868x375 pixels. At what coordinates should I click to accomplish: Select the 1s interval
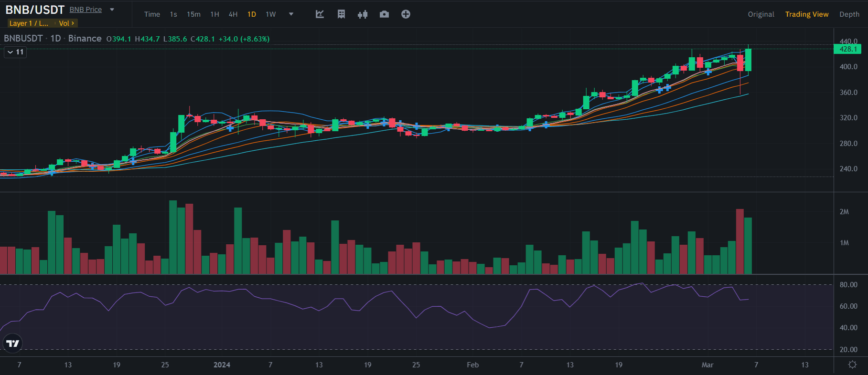point(173,14)
